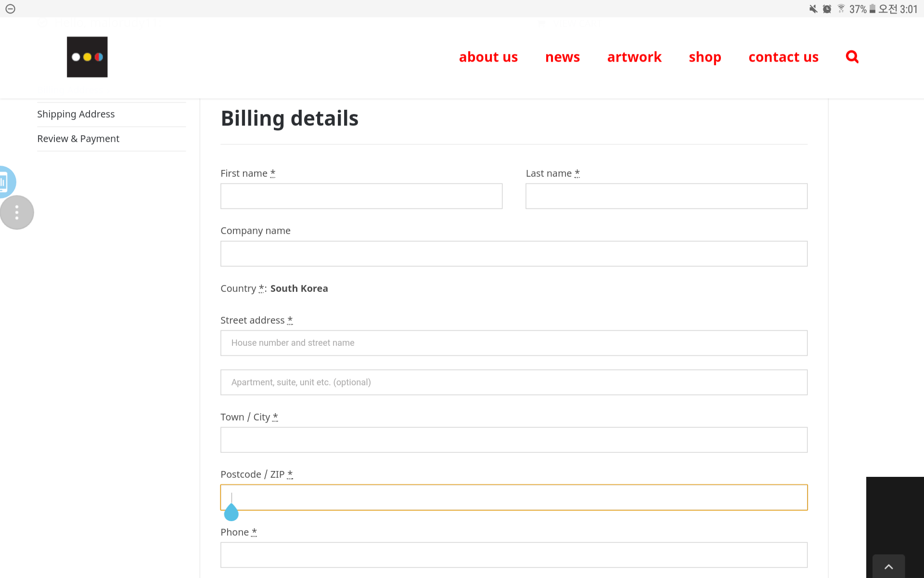Focus the Last name field
Screen dimensions: 924x578
pos(667,196)
